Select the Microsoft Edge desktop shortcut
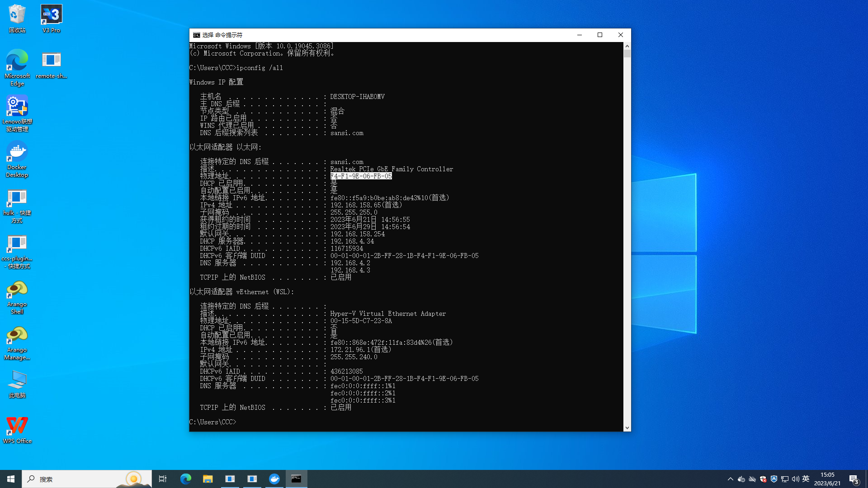The height and width of the screenshot is (488, 868). coord(17,68)
